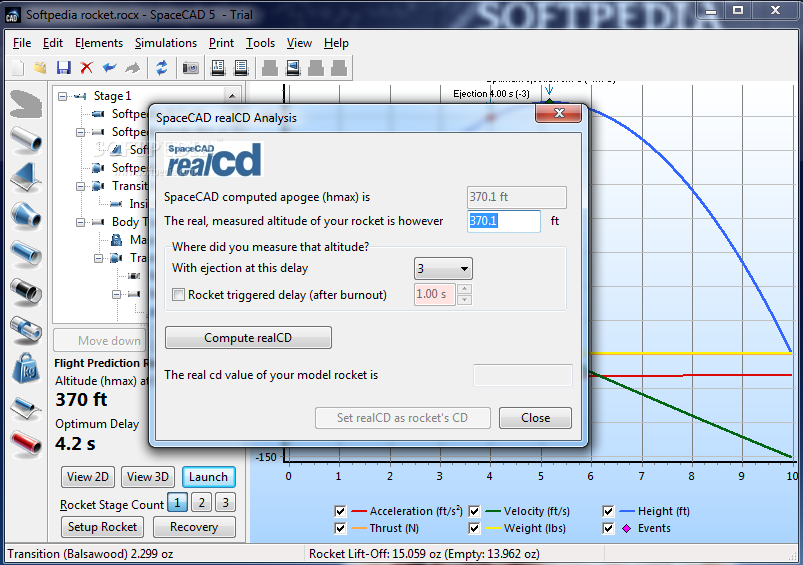This screenshot has width=803, height=565.
Task: Add a mass element with kg weight icon
Action: click(x=26, y=368)
